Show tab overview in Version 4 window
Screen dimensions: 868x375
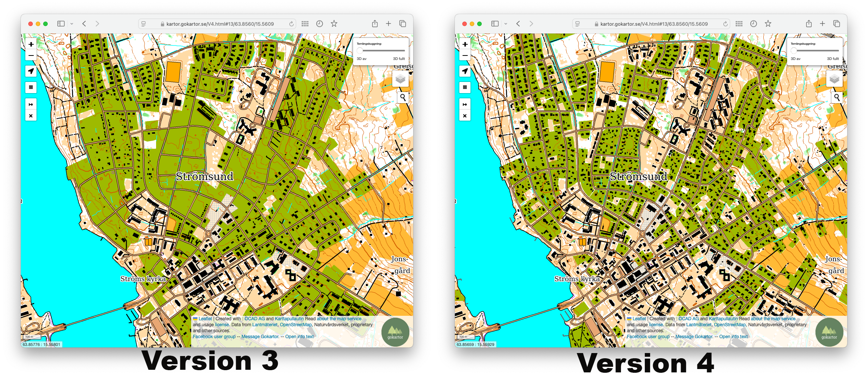pyautogui.click(x=837, y=23)
